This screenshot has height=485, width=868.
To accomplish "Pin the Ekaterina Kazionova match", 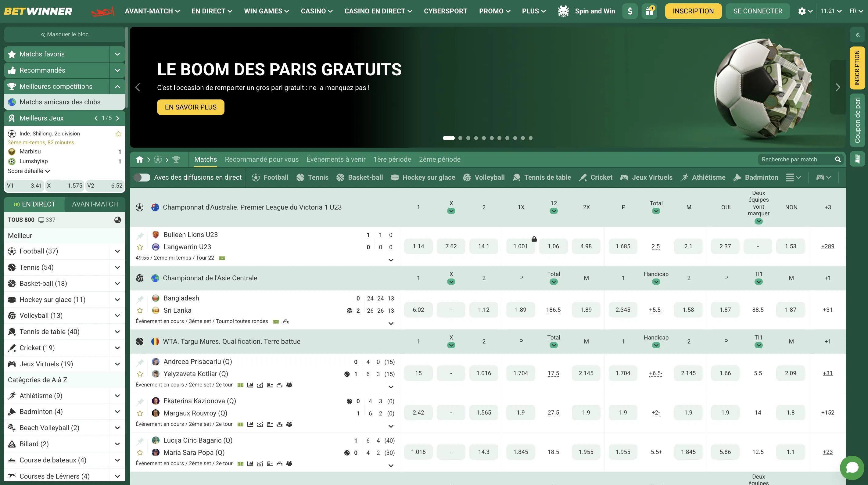I will 140,401.
